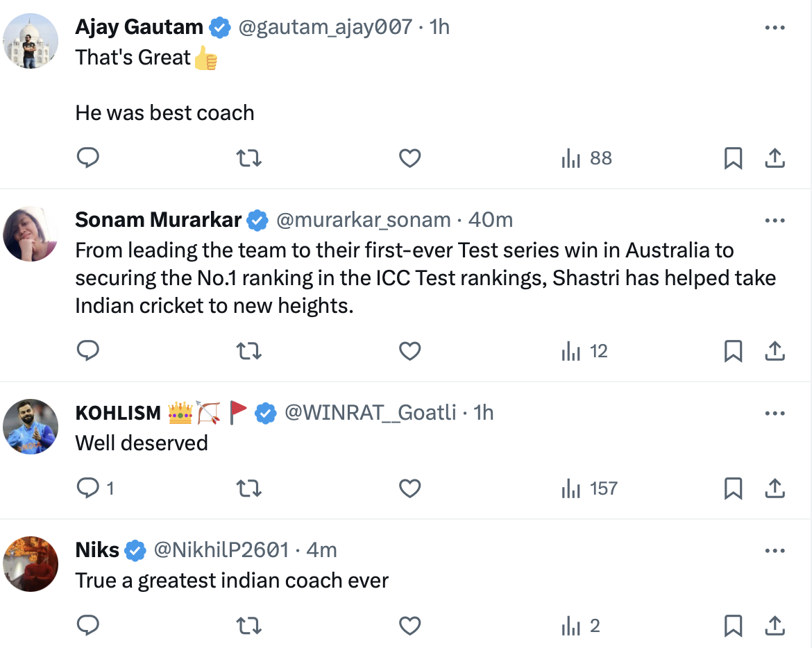812x648 pixels.
Task: Expand the three-dot menu on Niks tweet
Action: 775,551
